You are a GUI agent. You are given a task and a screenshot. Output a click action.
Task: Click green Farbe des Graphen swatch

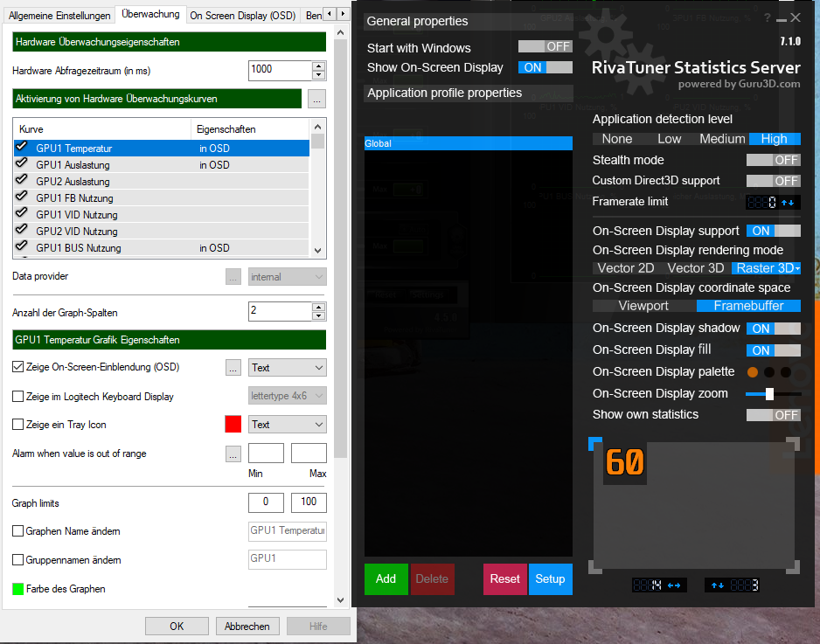click(17, 589)
